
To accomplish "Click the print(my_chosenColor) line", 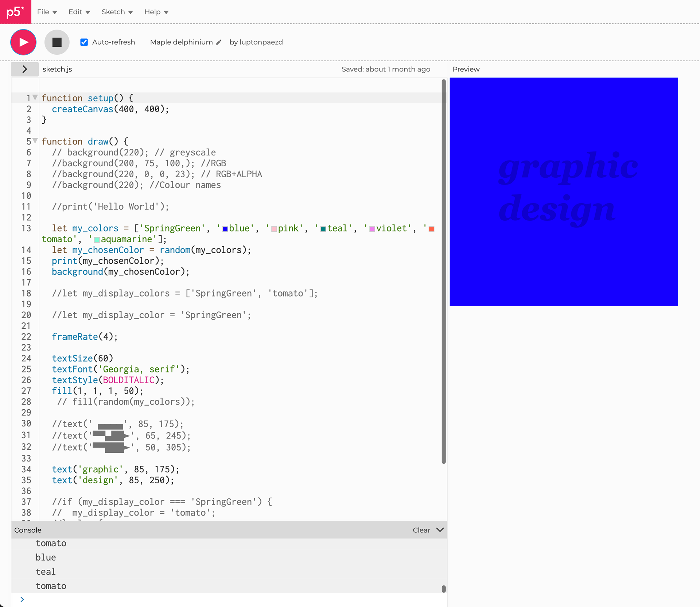I will pyautogui.click(x=108, y=261).
